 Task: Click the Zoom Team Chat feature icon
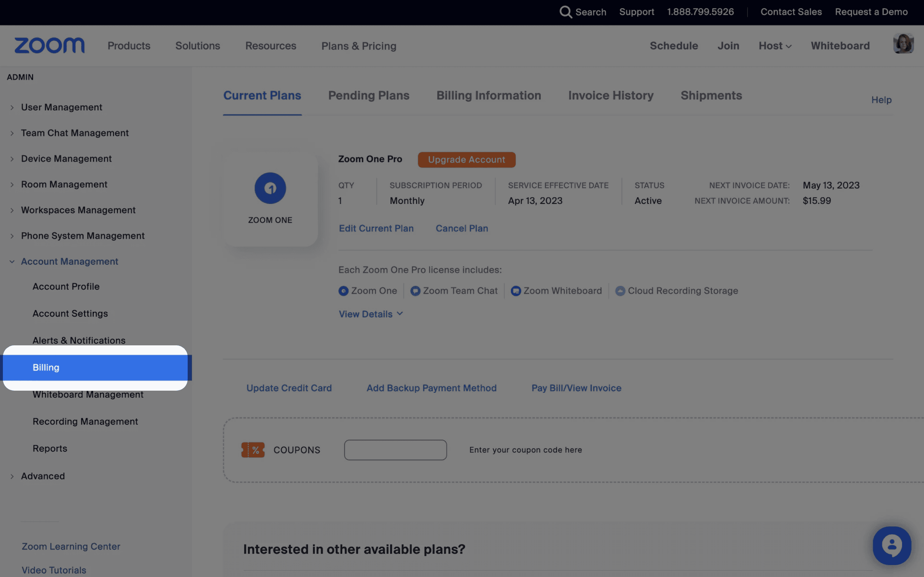(415, 291)
